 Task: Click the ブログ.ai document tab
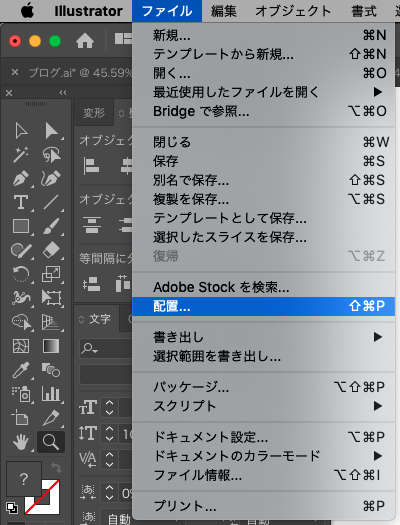[x=80, y=72]
